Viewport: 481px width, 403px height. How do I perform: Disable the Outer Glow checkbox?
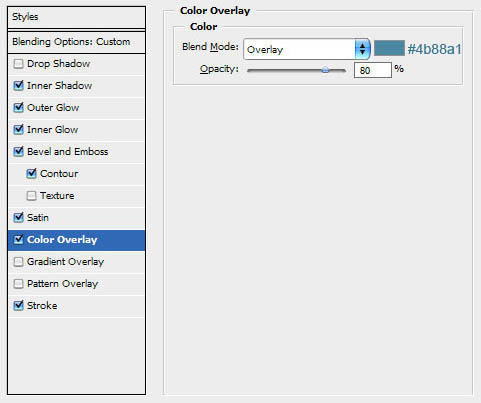[x=18, y=108]
